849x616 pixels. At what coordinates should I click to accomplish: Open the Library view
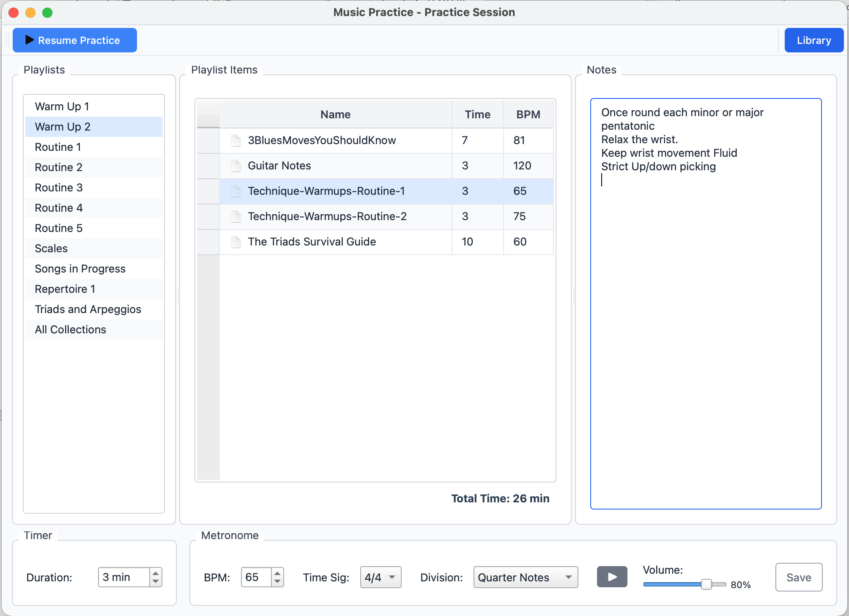814,40
